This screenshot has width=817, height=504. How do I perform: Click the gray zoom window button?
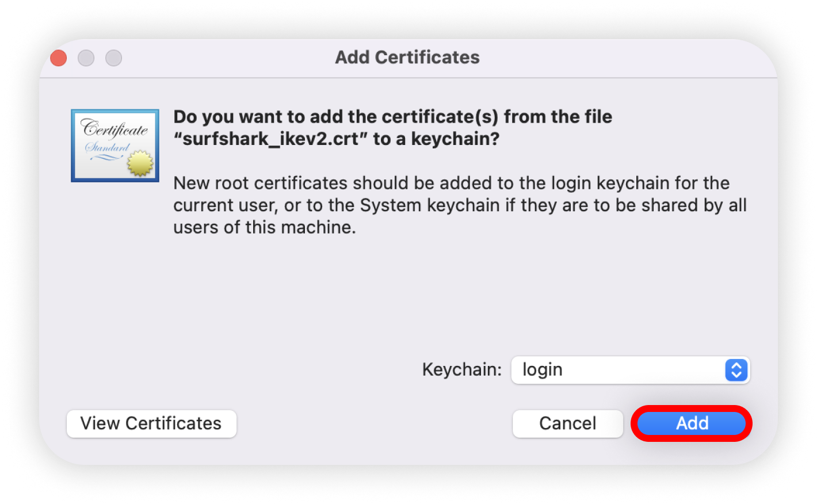[x=114, y=58]
